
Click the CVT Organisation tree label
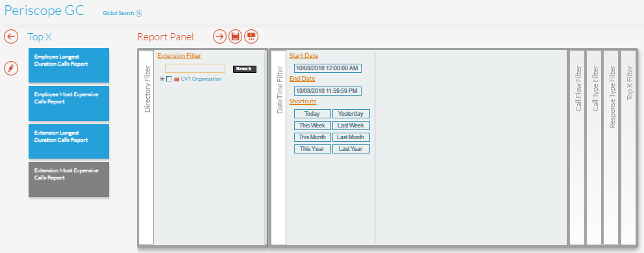click(201, 79)
